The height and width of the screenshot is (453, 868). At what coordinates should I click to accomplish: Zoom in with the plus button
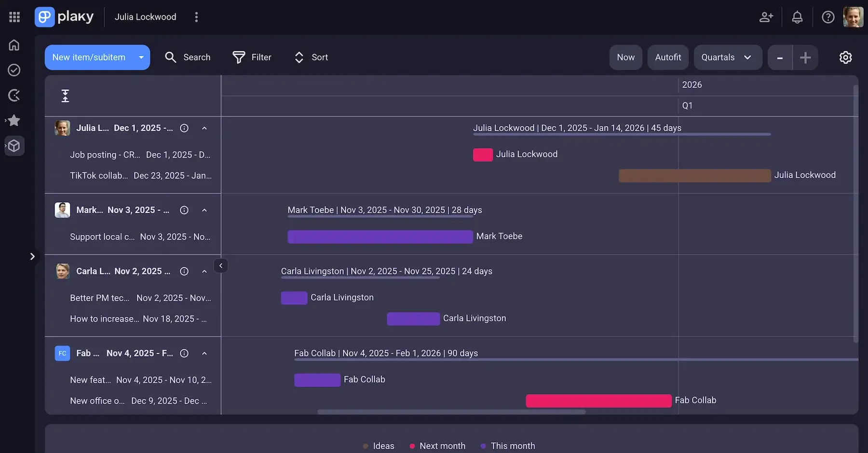[805, 57]
